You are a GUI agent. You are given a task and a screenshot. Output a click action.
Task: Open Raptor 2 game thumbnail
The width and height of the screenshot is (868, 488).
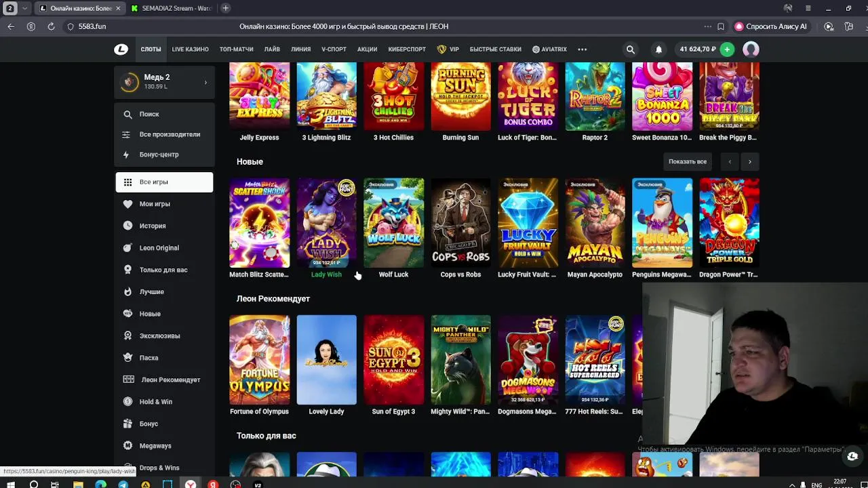click(x=595, y=96)
